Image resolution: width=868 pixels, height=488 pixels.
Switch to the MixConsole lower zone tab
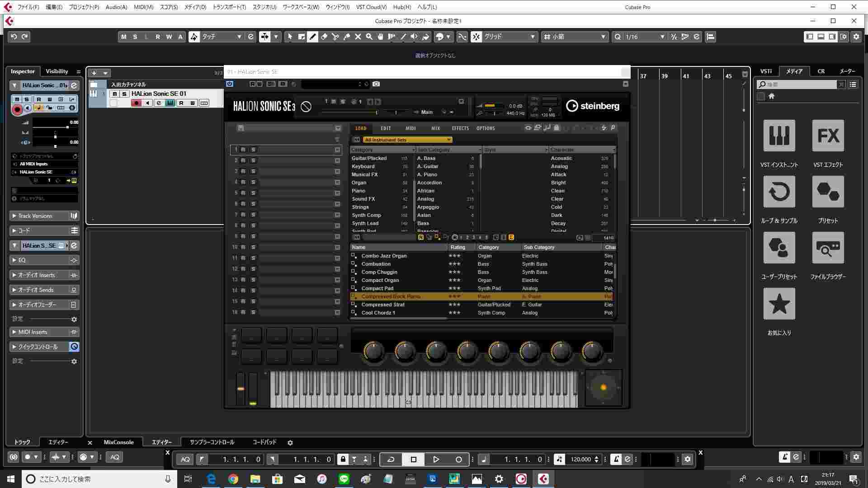[x=118, y=442]
